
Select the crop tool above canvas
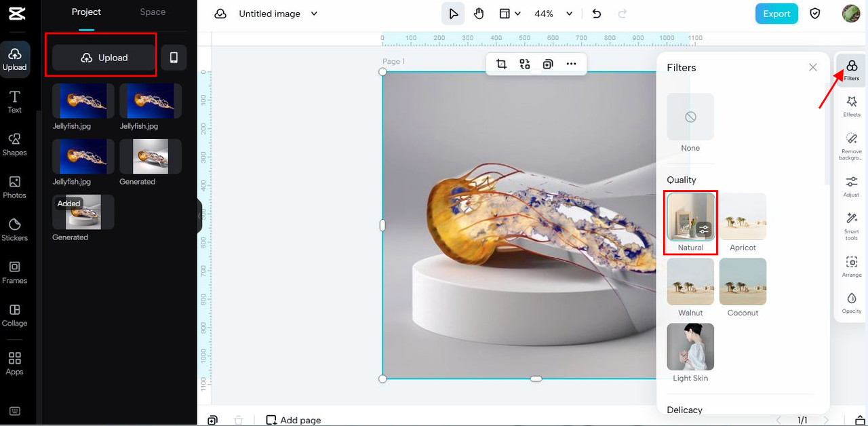tap(501, 64)
